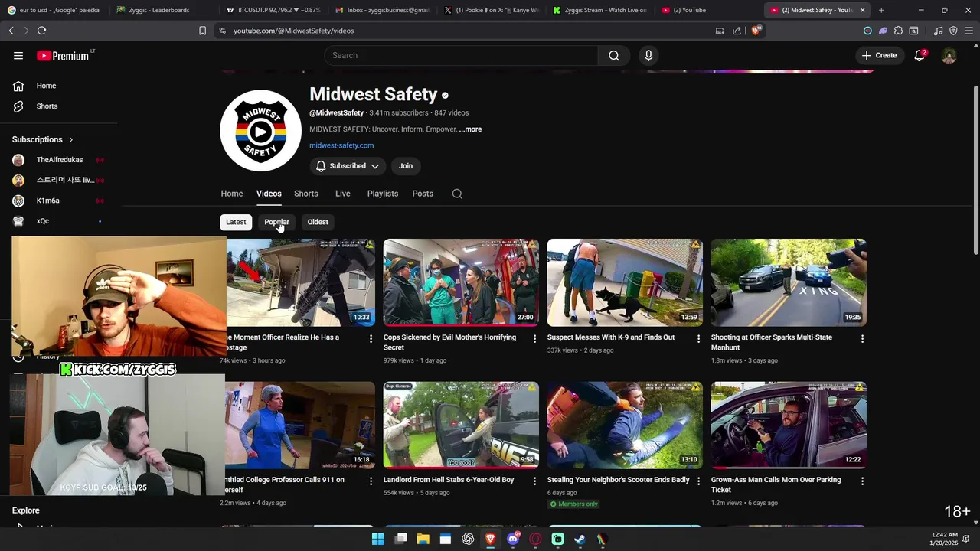980x551 pixels.
Task: Open the midwest-safety.com link
Action: [x=341, y=145]
